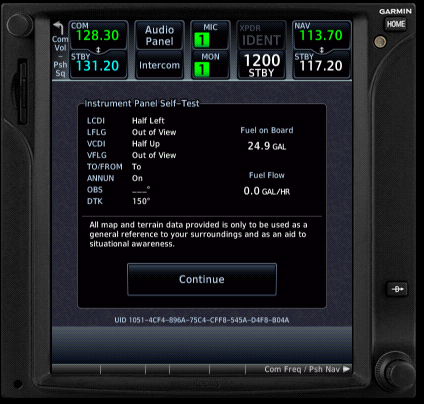Click the Instrument Panel Self-Test title
This screenshot has height=404, width=424.
click(x=142, y=103)
